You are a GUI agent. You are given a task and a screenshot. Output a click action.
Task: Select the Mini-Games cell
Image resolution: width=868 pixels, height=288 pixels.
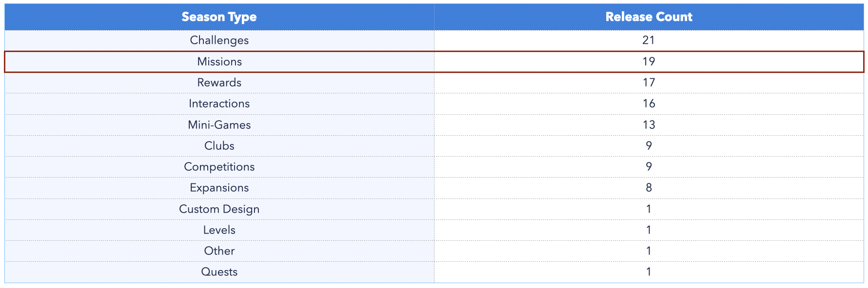[219, 125]
